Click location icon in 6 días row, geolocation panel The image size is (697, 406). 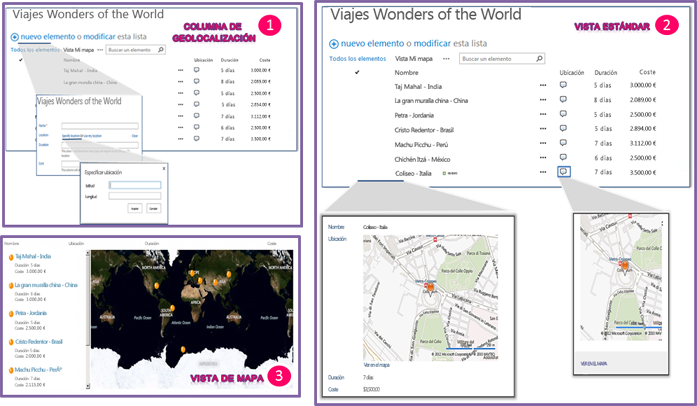(x=196, y=127)
